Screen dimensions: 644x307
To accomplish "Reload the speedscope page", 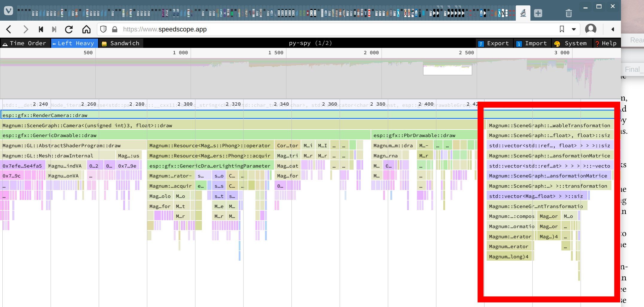I will (69, 29).
